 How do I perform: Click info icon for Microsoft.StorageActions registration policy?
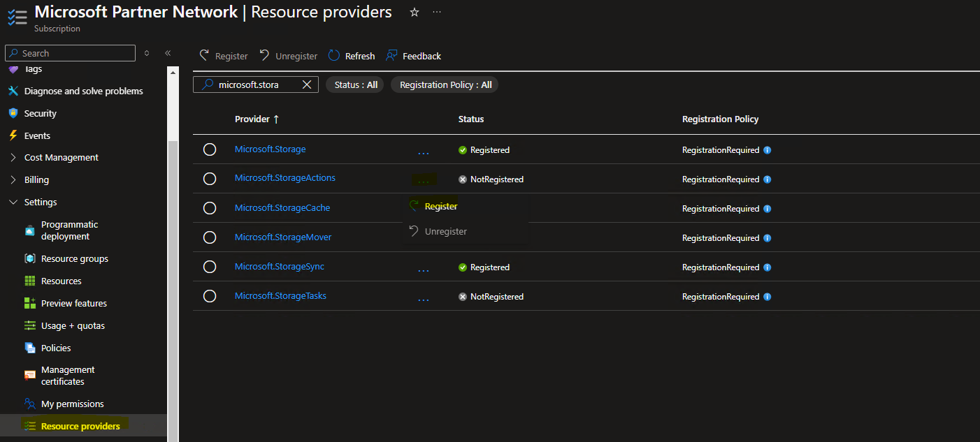pyautogui.click(x=767, y=179)
